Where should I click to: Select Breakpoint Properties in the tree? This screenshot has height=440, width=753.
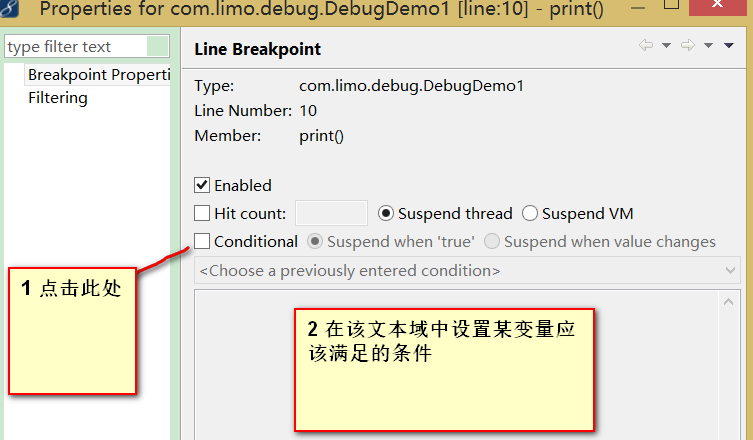(99, 75)
